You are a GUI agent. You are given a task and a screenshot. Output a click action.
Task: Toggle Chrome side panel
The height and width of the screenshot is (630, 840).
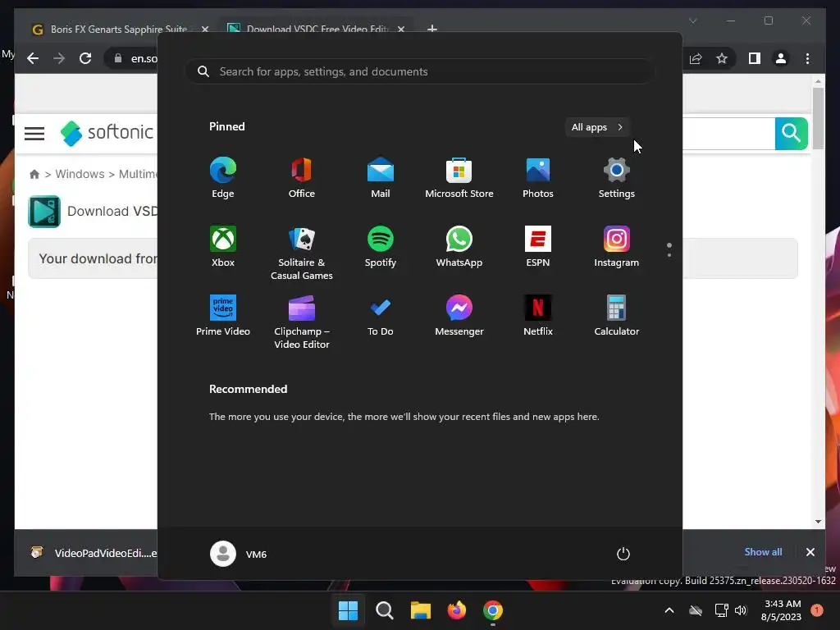point(755,58)
